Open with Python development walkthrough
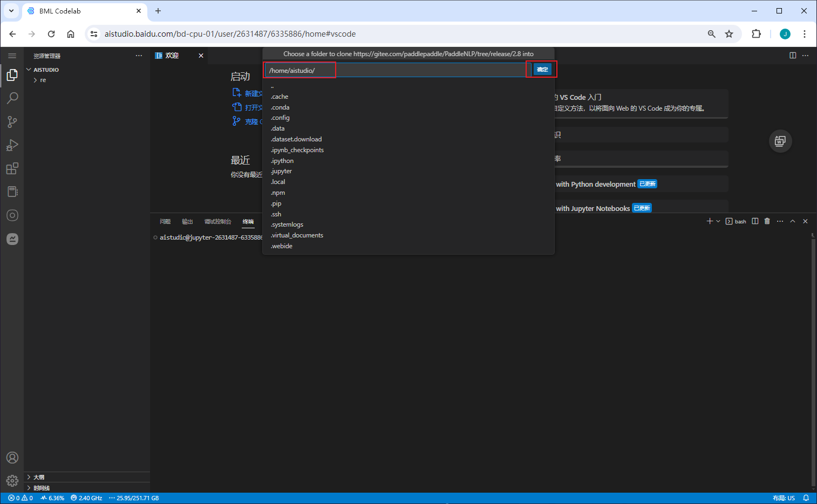The height and width of the screenshot is (504, 817). pos(642,184)
